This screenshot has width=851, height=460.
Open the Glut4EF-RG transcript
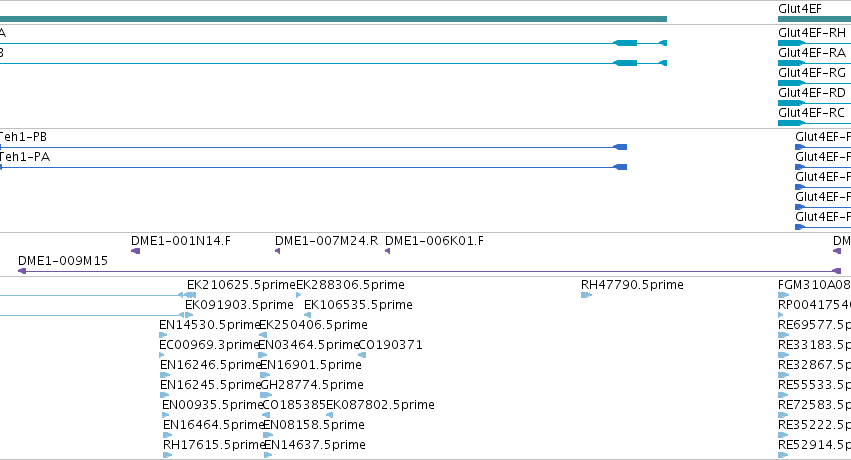(811, 73)
